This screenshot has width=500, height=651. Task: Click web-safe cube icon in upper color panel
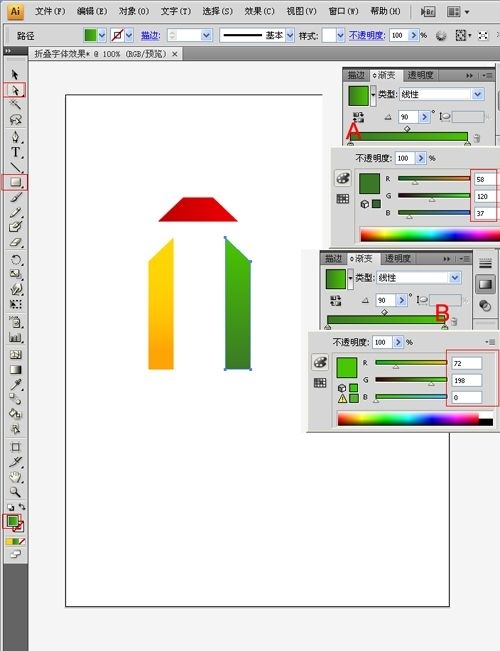point(365,204)
